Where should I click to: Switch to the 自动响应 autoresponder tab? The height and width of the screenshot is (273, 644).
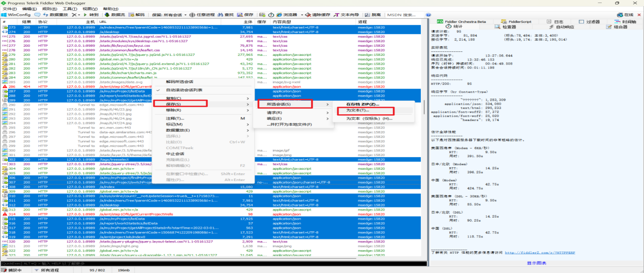pyautogui.click(x=561, y=26)
